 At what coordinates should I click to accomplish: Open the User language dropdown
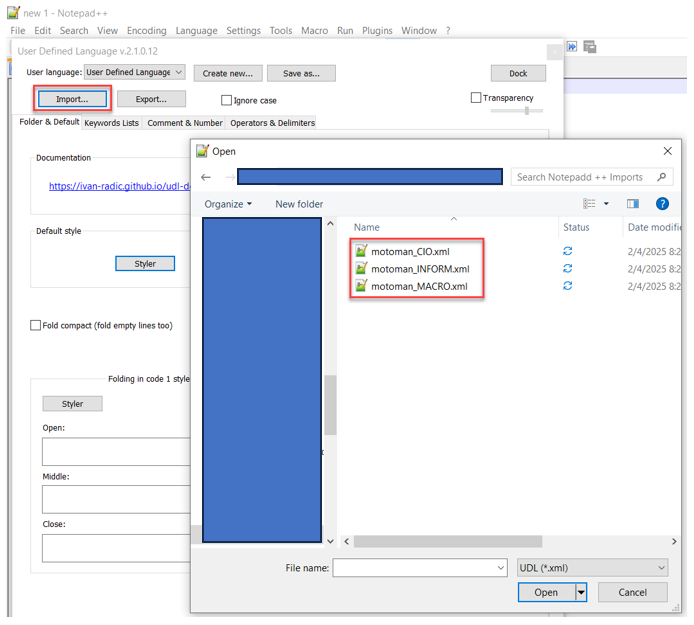pos(135,72)
